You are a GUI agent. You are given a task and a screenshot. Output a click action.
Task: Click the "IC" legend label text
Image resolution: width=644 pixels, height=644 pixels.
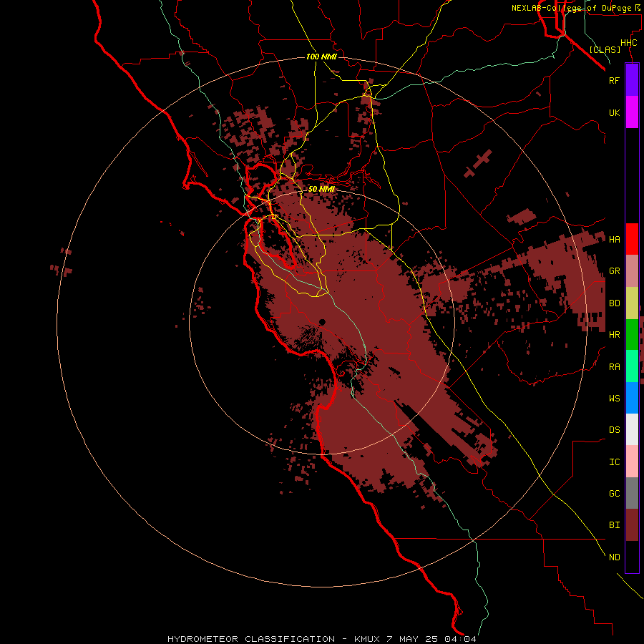[614, 462]
